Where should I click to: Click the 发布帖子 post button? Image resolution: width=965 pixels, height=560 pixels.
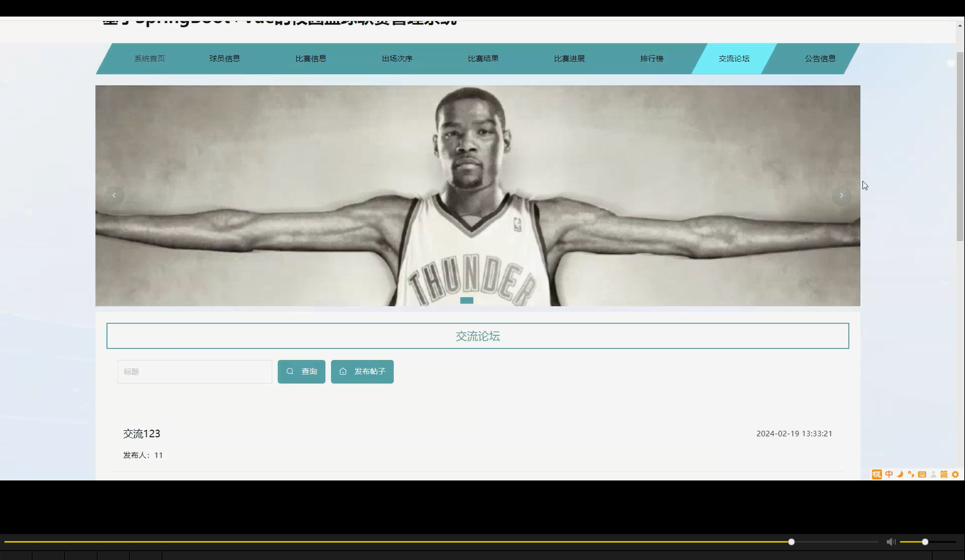pos(362,372)
